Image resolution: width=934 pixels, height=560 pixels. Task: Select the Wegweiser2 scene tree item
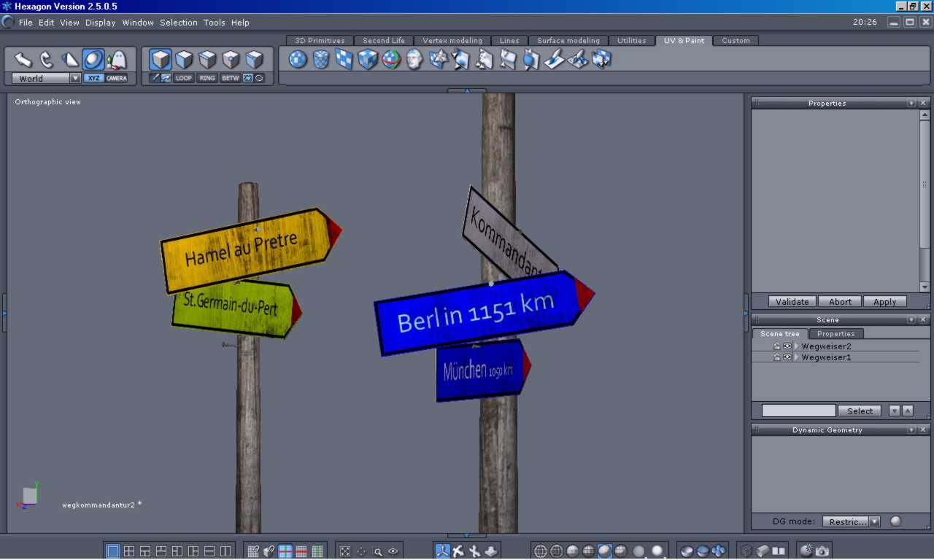[826, 346]
